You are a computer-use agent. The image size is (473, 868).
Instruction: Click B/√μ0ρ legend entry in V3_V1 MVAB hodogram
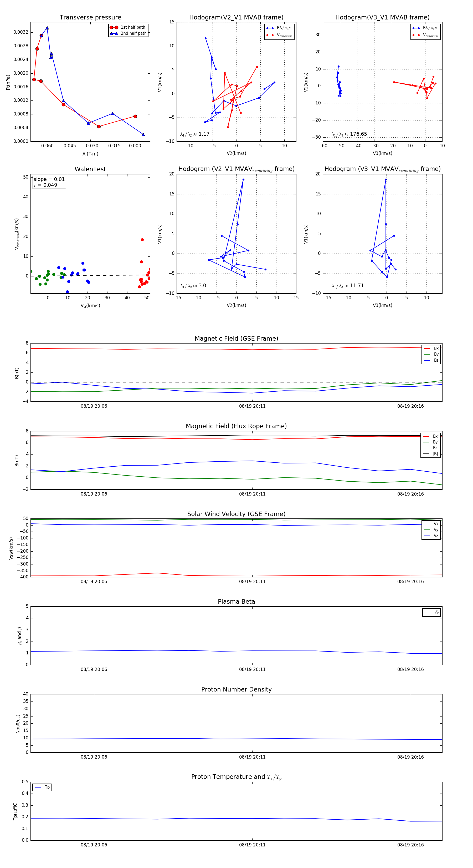click(425, 28)
